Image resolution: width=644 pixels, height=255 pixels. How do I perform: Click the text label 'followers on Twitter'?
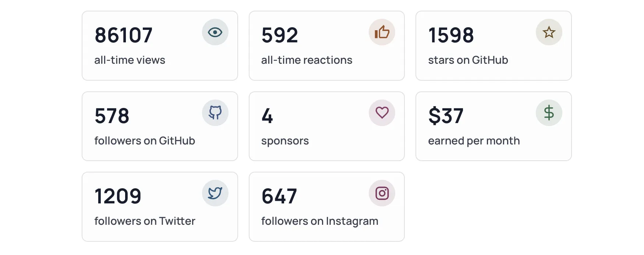(145, 221)
